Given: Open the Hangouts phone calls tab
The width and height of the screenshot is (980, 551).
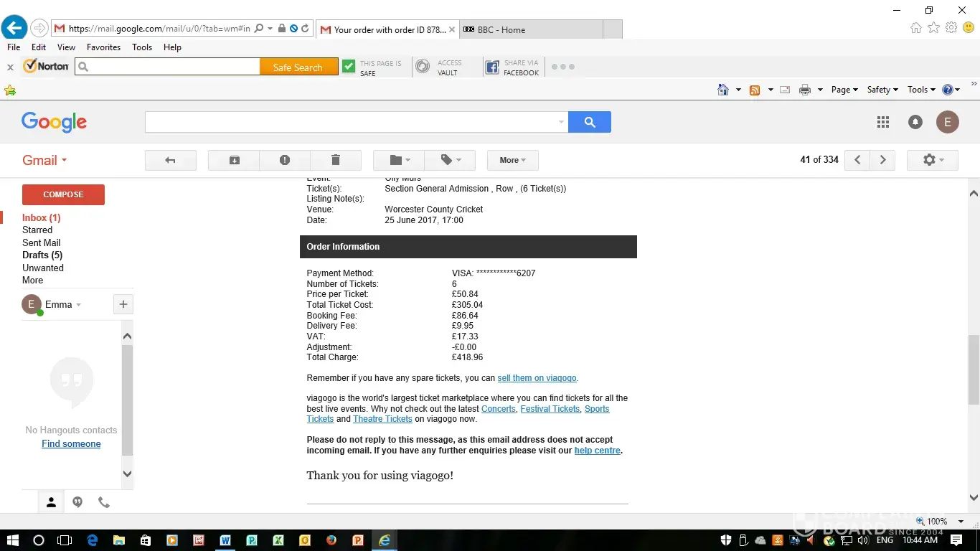Looking at the screenshot, I should pos(104,502).
